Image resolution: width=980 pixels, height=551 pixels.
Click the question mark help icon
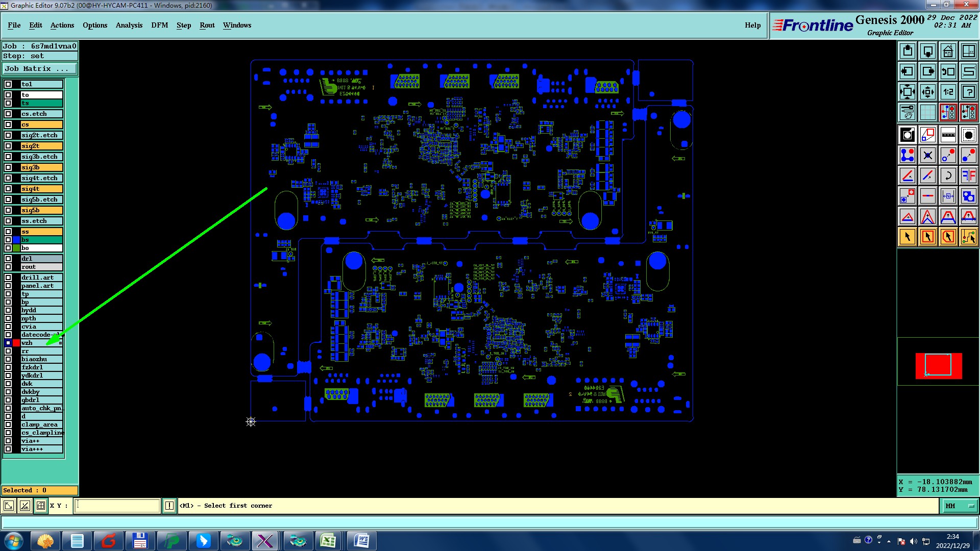[x=968, y=92]
